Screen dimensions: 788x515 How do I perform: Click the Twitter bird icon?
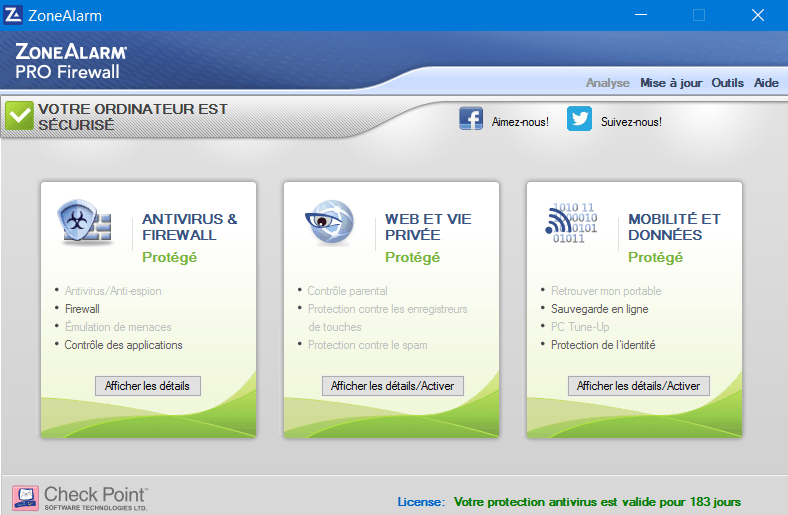click(579, 119)
